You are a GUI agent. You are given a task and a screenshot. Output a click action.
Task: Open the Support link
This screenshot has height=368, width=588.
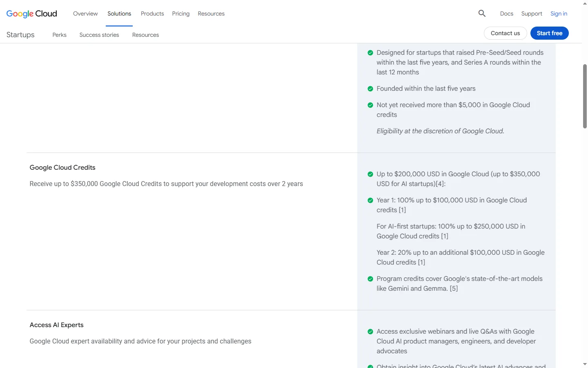(x=532, y=13)
